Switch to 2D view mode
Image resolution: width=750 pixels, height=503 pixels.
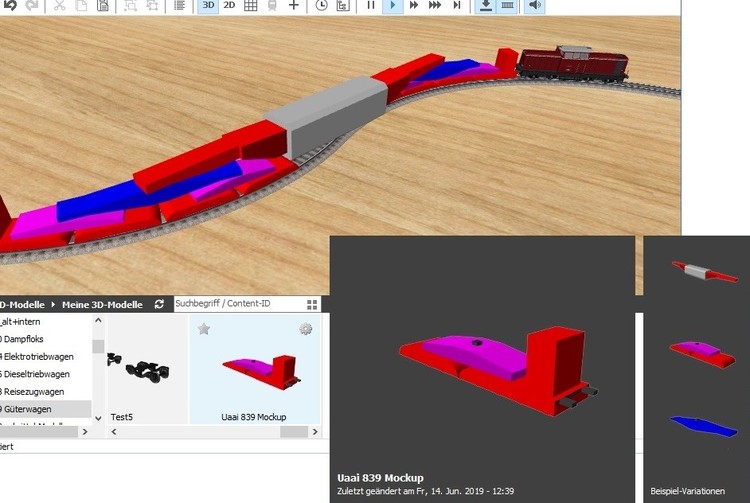(229, 6)
